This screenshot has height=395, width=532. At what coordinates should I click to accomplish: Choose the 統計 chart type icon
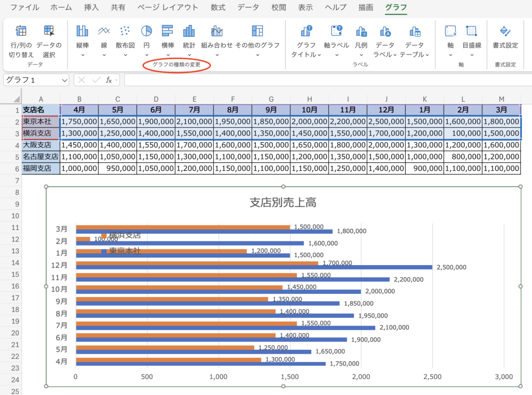coord(189,31)
